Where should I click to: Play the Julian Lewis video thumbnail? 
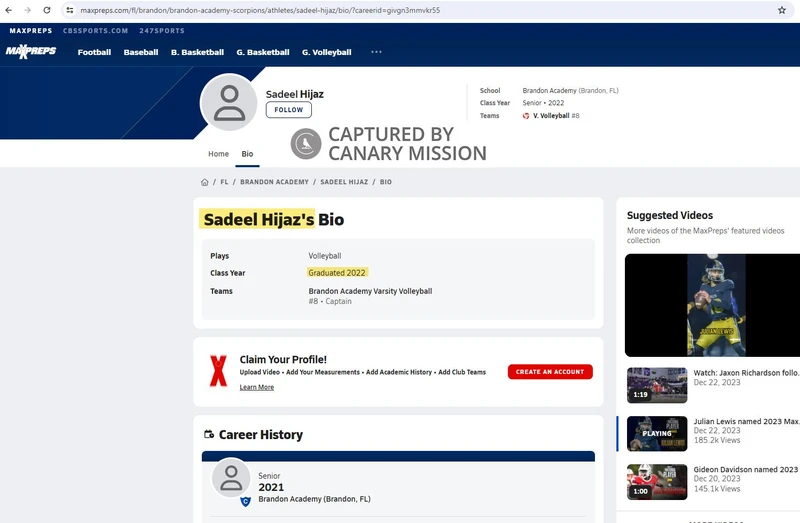(657, 433)
